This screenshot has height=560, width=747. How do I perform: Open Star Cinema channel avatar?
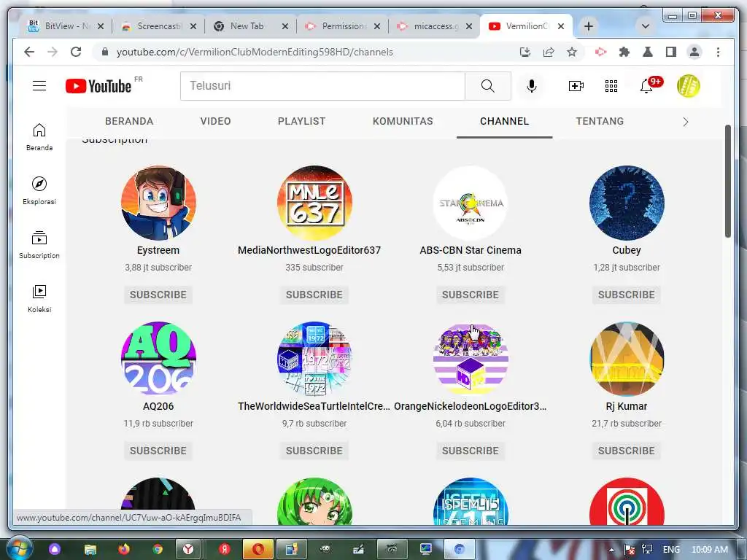[471, 203]
